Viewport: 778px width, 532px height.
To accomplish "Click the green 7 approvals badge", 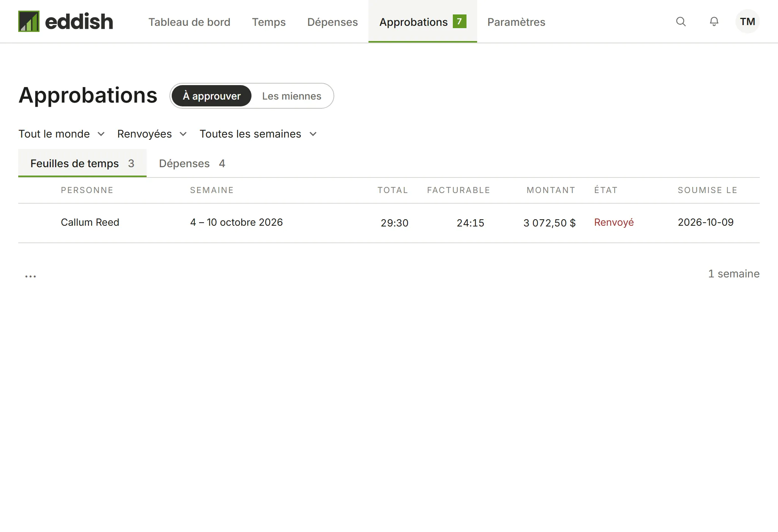I will pyautogui.click(x=459, y=21).
